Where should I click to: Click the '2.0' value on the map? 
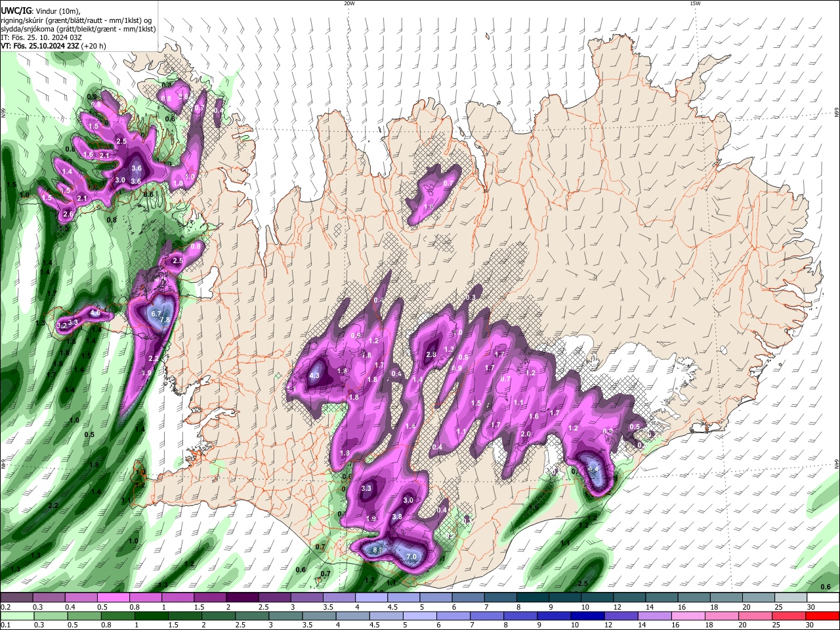coord(526,434)
